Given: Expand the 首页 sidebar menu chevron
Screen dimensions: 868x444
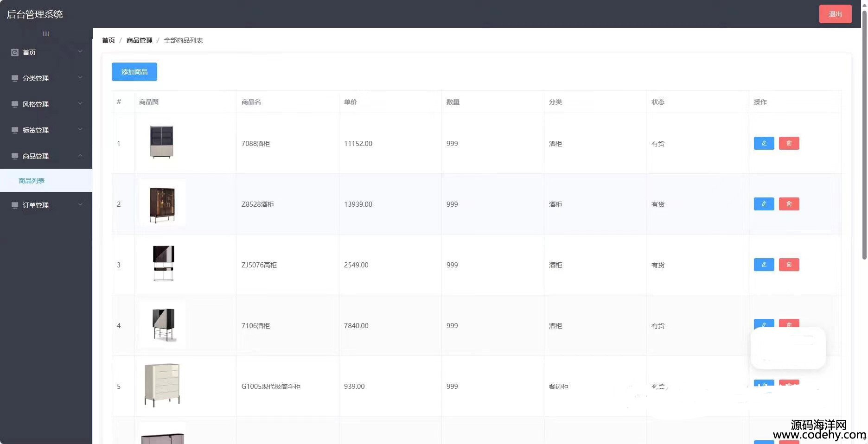Looking at the screenshot, I should coord(80,51).
